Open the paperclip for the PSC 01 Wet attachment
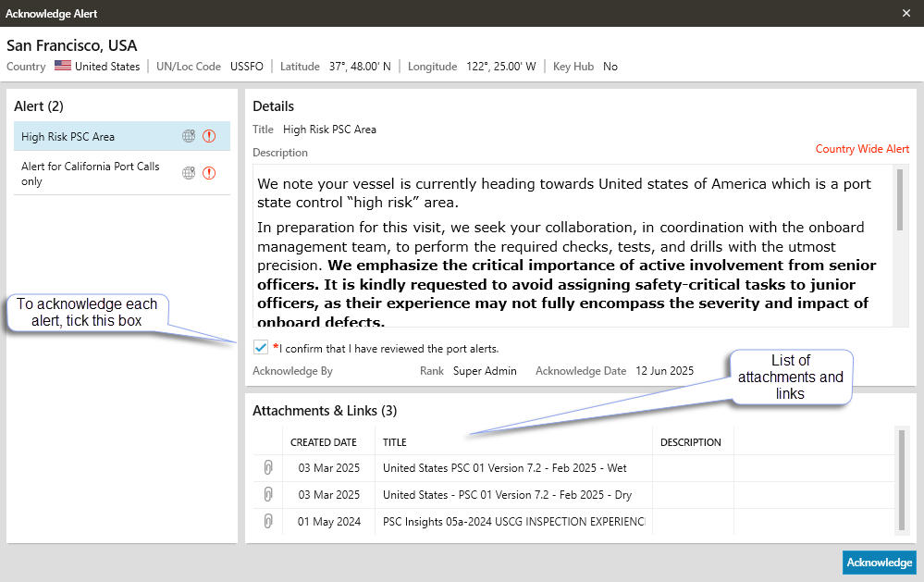 268,467
